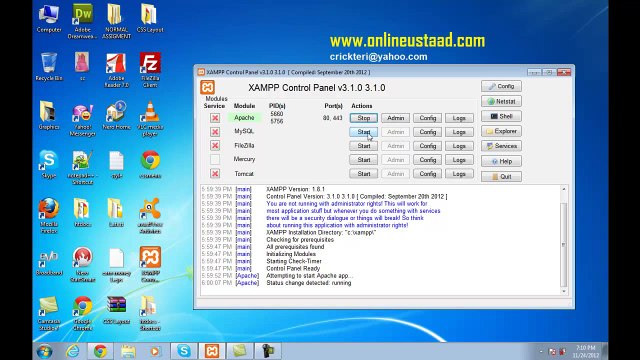Toggle the MySQL service checkbox
The image size is (640, 360).
[215, 132]
